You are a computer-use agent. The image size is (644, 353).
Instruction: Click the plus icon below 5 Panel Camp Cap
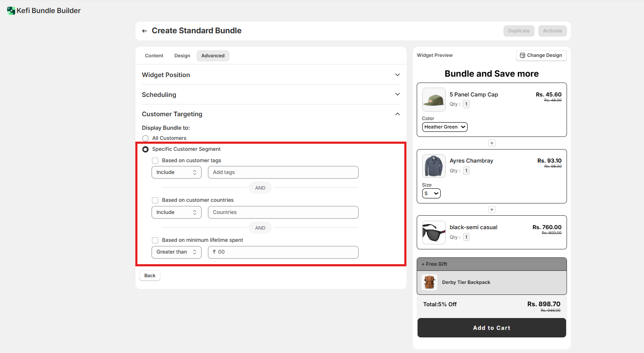tap(492, 143)
